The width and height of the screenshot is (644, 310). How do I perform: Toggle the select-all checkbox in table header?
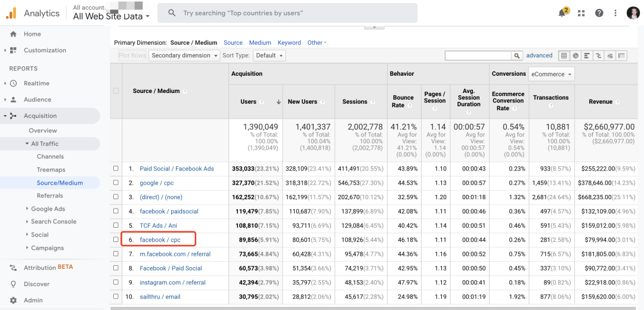point(116,91)
